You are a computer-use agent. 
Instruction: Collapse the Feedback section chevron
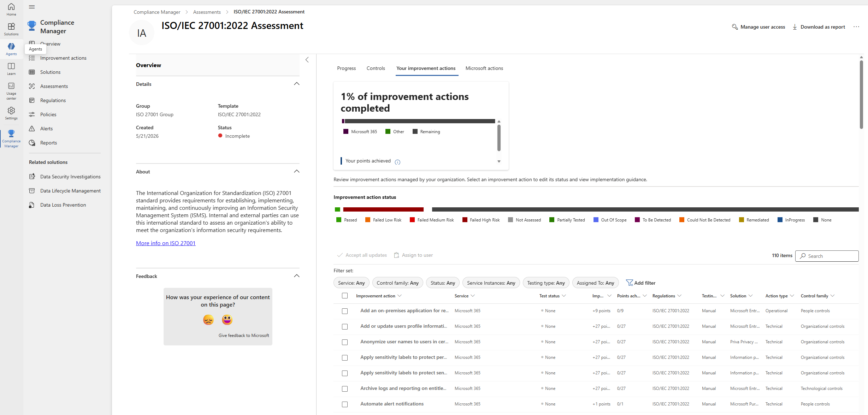297,276
